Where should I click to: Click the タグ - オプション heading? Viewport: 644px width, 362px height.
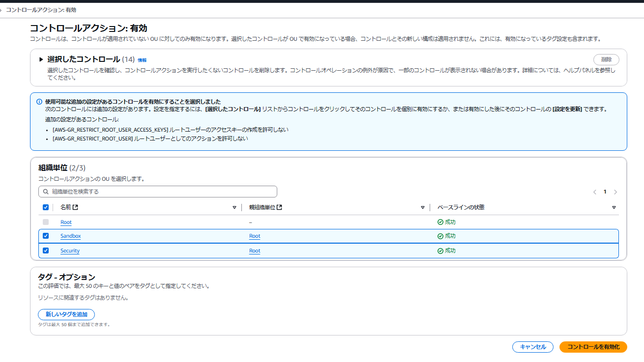click(x=66, y=277)
